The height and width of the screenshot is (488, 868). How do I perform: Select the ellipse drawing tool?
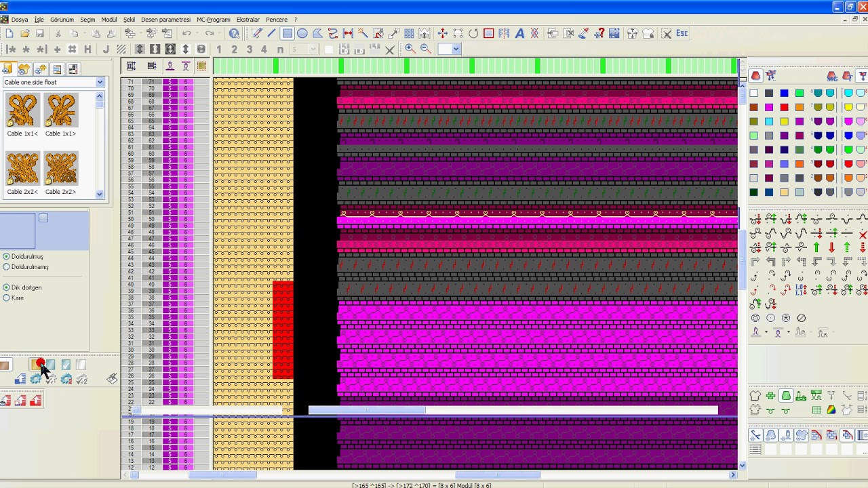(x=302, y=33)
